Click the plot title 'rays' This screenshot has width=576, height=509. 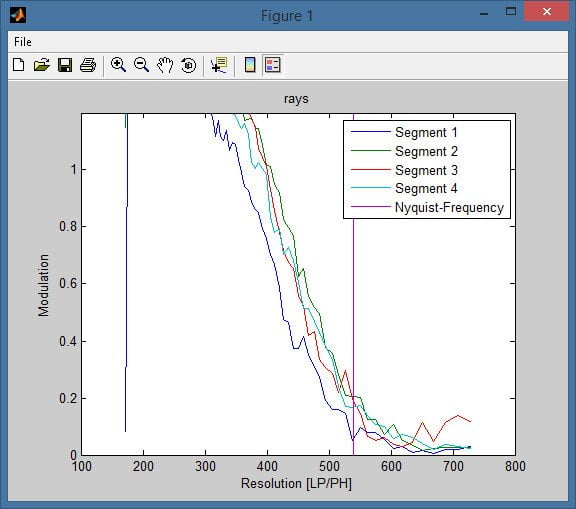(296, 99)
